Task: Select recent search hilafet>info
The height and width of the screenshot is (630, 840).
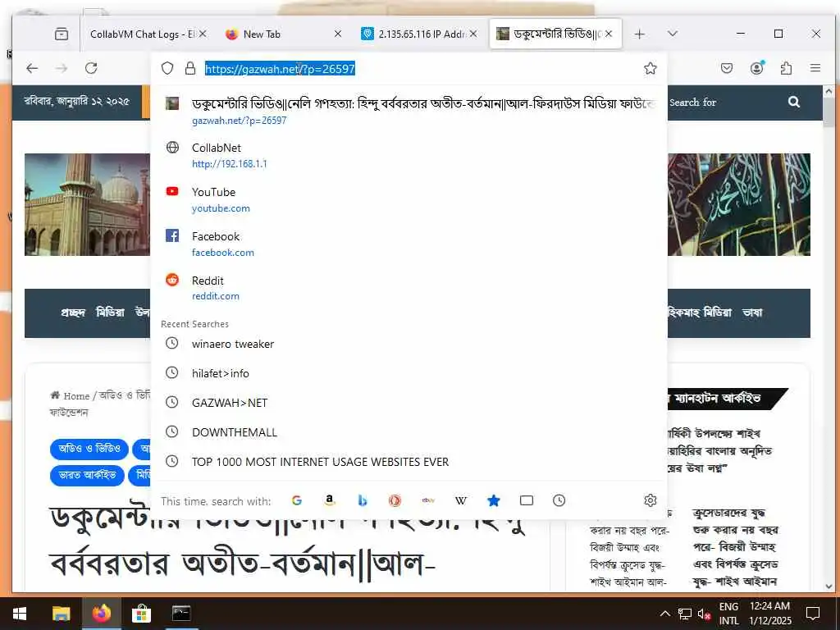Action: 409,373
